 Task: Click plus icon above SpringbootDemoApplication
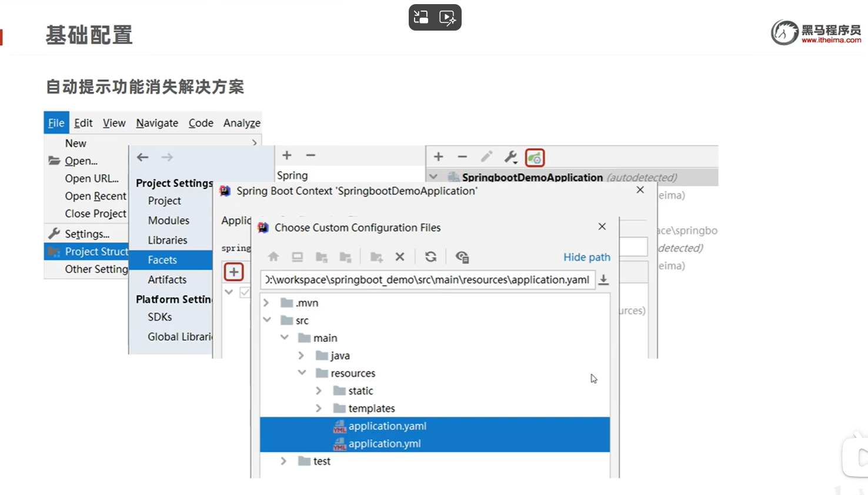pyautogui.click(x=438, y=157)
